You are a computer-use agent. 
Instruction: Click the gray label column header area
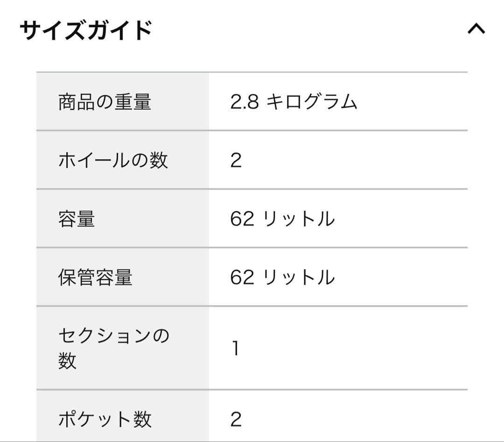point(121,75)
